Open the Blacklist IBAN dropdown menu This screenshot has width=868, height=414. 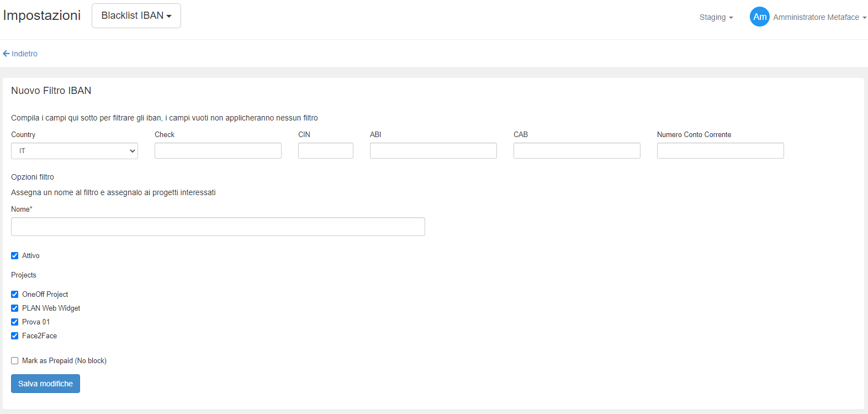[136, 15]
